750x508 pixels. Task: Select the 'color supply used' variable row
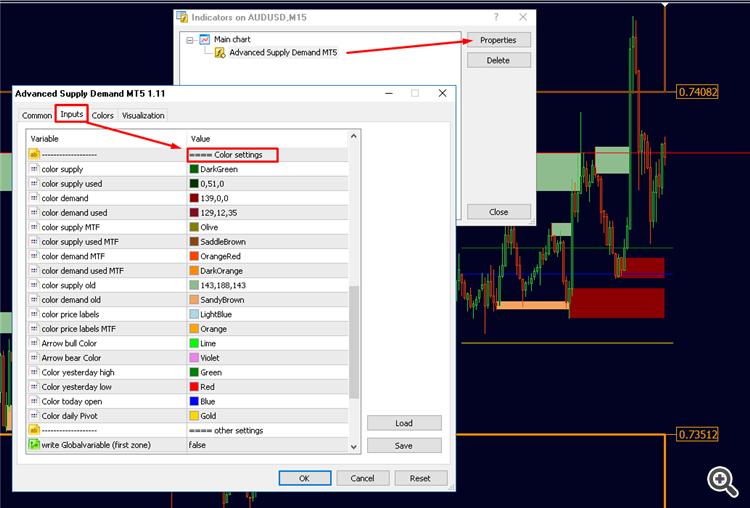tap(188, 184)
